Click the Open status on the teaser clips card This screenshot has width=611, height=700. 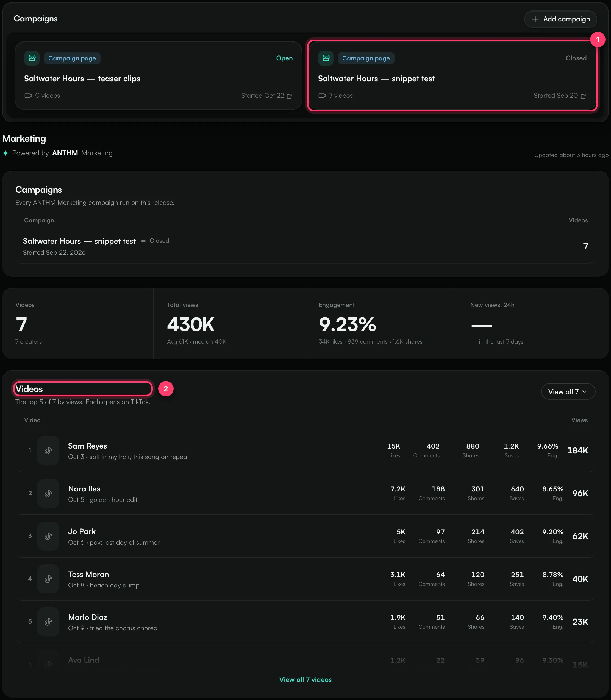click(284, 58)
